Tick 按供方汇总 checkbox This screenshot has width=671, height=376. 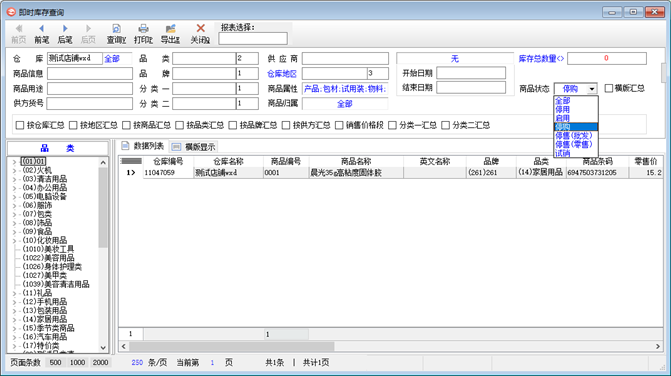(x=286, y=125)
